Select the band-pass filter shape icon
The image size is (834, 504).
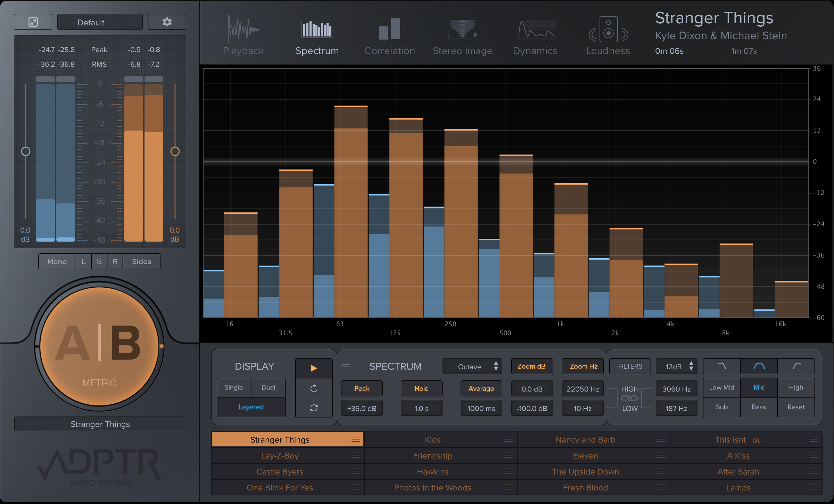[x=759, y=366]
